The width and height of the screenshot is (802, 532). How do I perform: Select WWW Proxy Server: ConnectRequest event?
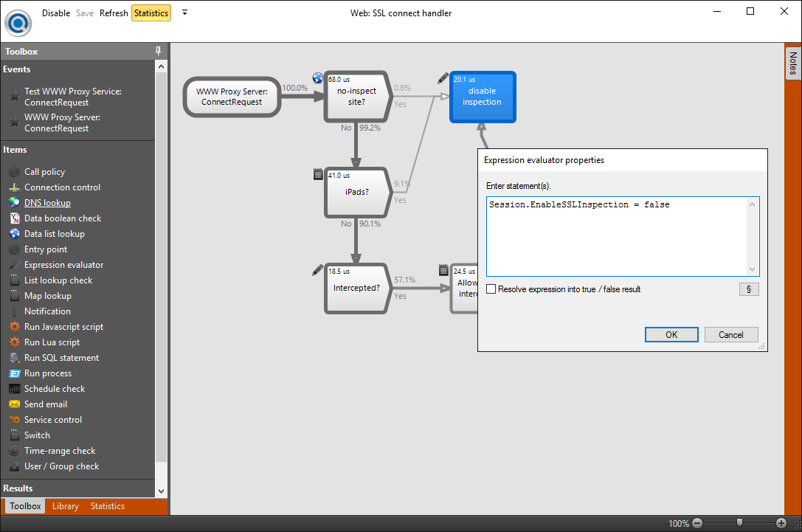coord(63,122)
